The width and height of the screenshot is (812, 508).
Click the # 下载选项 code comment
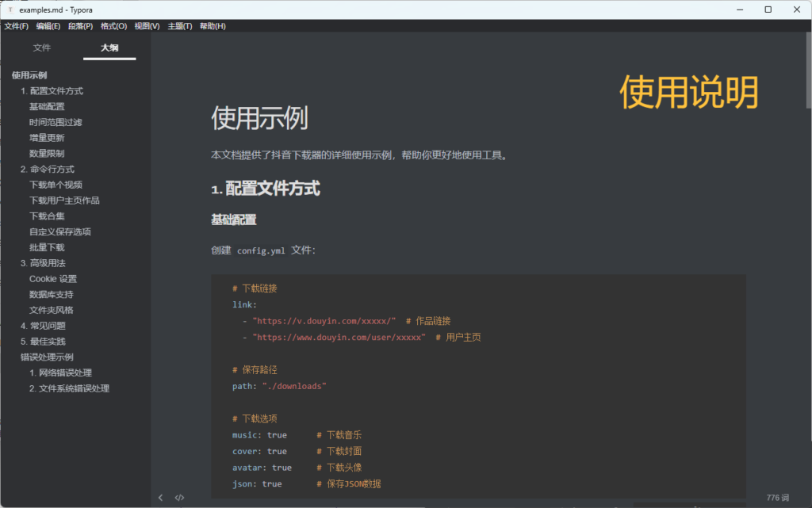255,418
